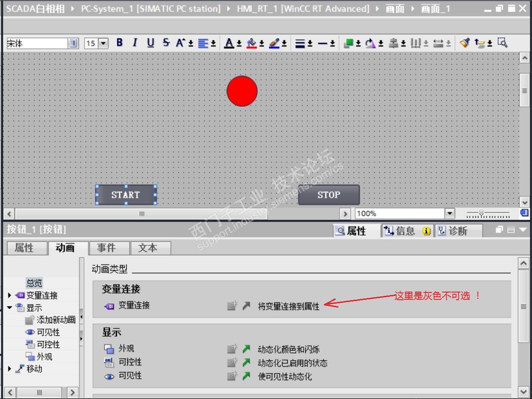This screenshot has height=399, width=532.
Task: Open the zoom 100% dropdown arrow
Action: pos(450,213)
